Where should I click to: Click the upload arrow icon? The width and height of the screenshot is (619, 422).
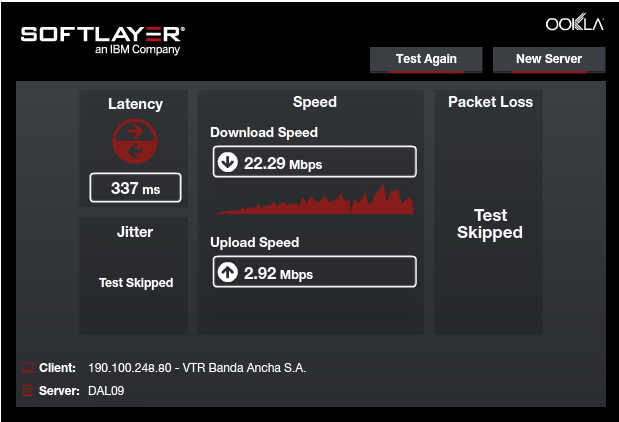pos(228,272)
